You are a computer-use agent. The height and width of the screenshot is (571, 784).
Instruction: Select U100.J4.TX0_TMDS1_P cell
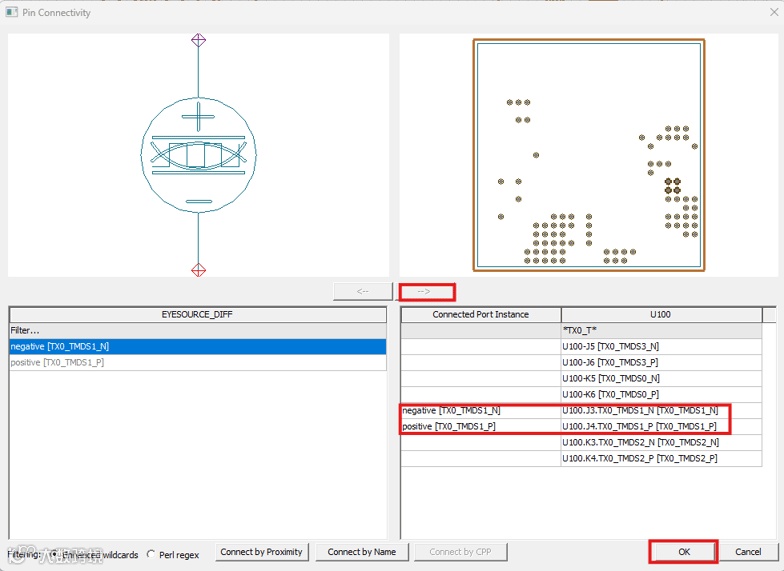click(x=661, y=426)
